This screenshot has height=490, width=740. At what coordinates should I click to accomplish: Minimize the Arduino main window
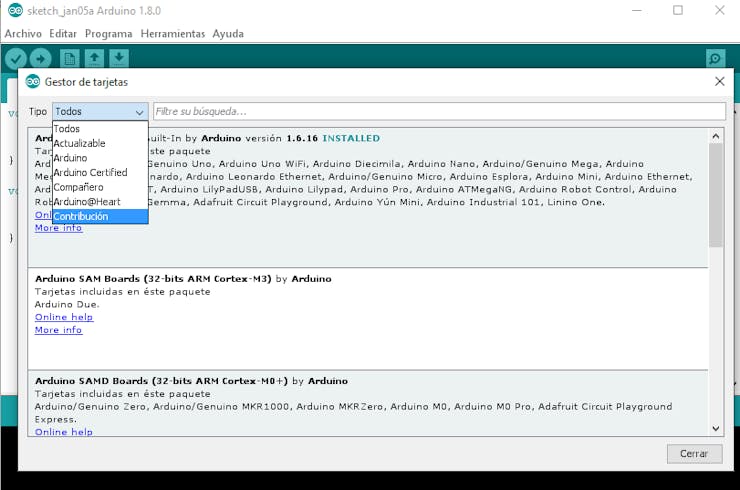(637, 10)
